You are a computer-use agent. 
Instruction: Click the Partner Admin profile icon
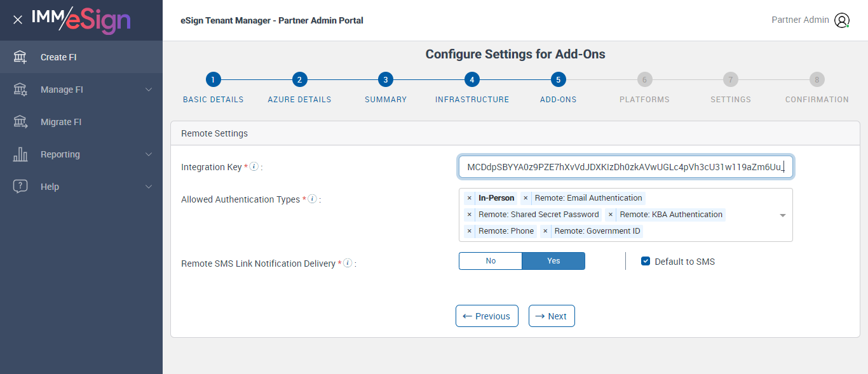[x=842, y=20]
